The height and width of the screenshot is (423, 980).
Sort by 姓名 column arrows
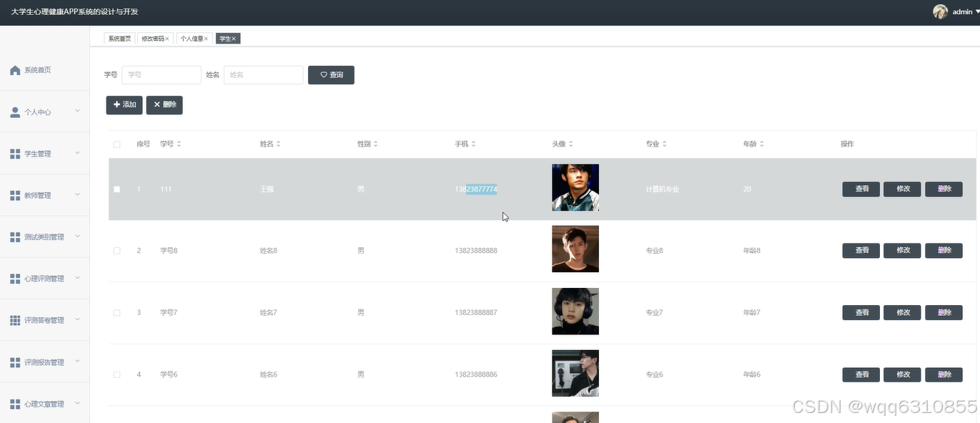pos(279,144)
